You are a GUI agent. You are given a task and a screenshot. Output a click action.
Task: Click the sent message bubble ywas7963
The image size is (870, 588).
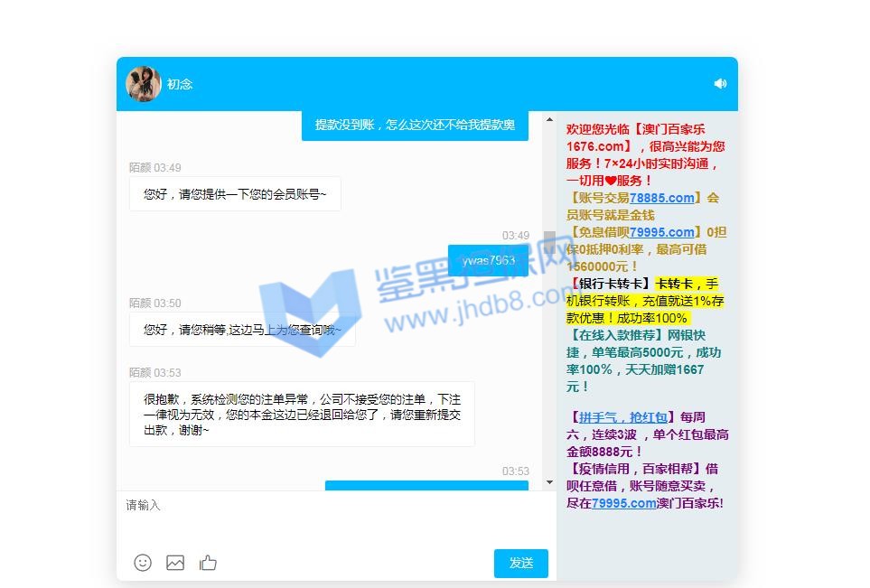click(488, 260)
